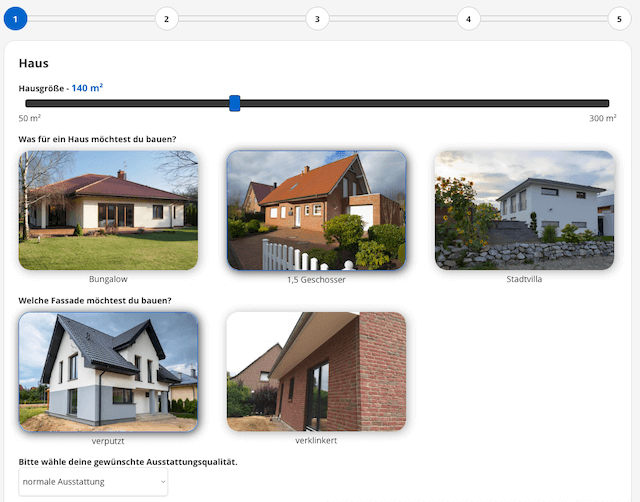Click the verklinkert caption label

pyautogui.click(x=316, y=440)
